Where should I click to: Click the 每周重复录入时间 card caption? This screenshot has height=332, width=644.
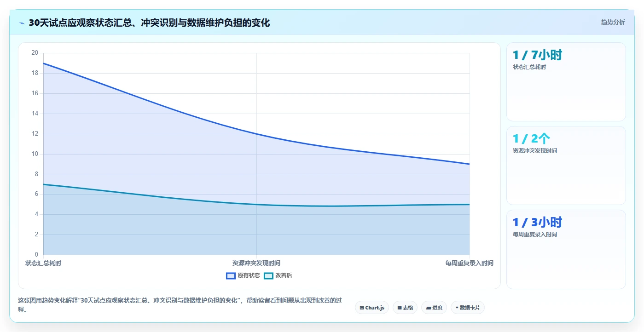(535, 235)
